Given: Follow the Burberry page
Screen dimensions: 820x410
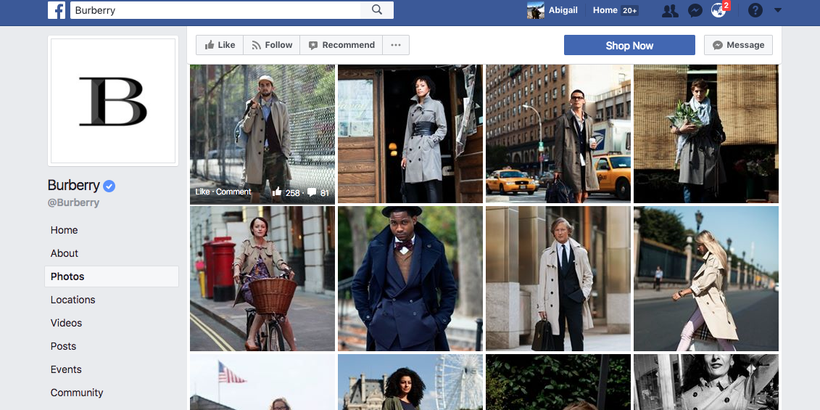Looking at the screenshot, I should (271, 45).
